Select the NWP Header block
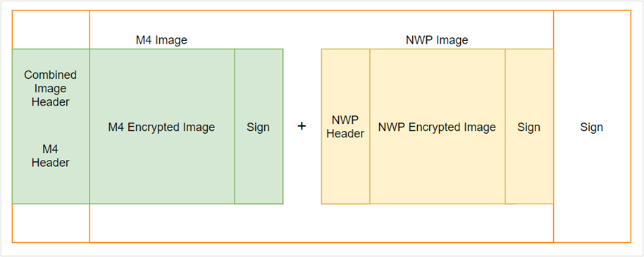This screenshot has height=257, width=644. coord(345,127)
